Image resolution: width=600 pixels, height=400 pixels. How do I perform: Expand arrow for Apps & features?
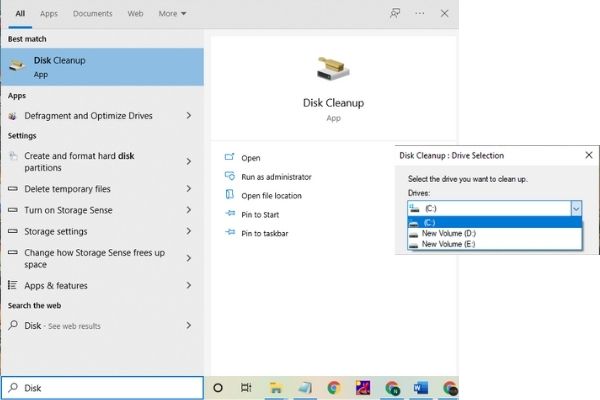189,286
